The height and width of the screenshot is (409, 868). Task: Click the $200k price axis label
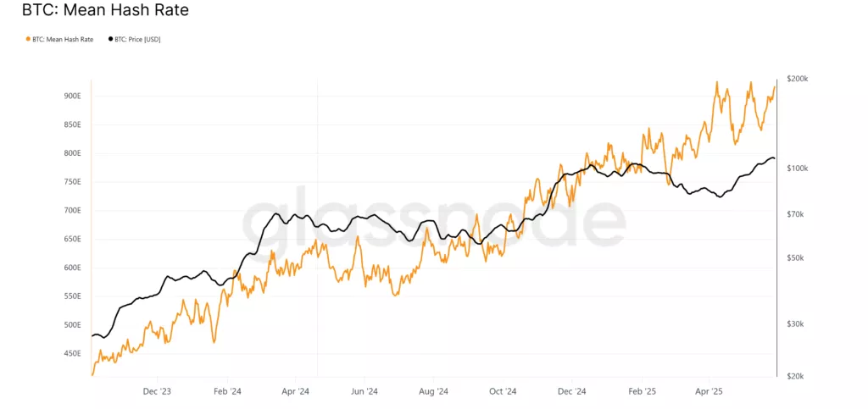pyautogui.click(x=797, y=79)
